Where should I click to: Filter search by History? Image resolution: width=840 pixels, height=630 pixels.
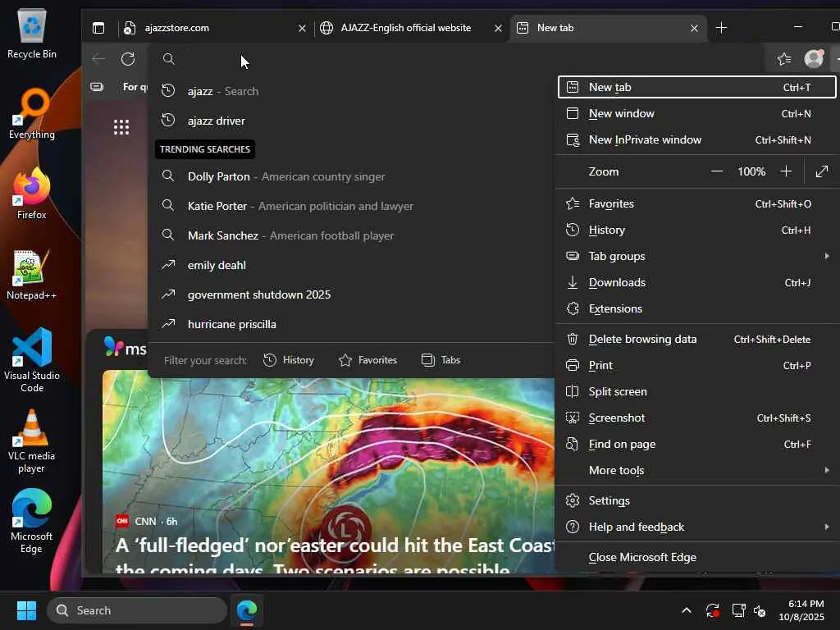pyautogui.click(x=289, y=360)
